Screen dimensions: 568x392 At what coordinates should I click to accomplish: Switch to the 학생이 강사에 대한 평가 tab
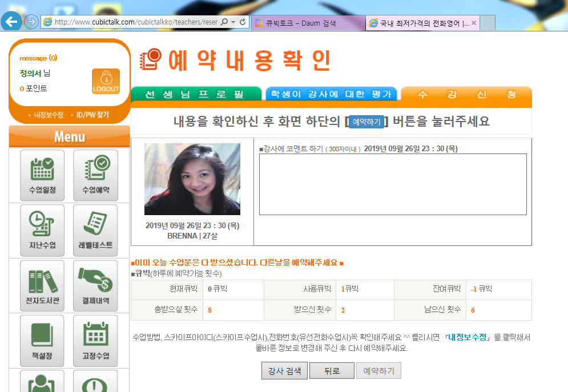pos(331,94)
